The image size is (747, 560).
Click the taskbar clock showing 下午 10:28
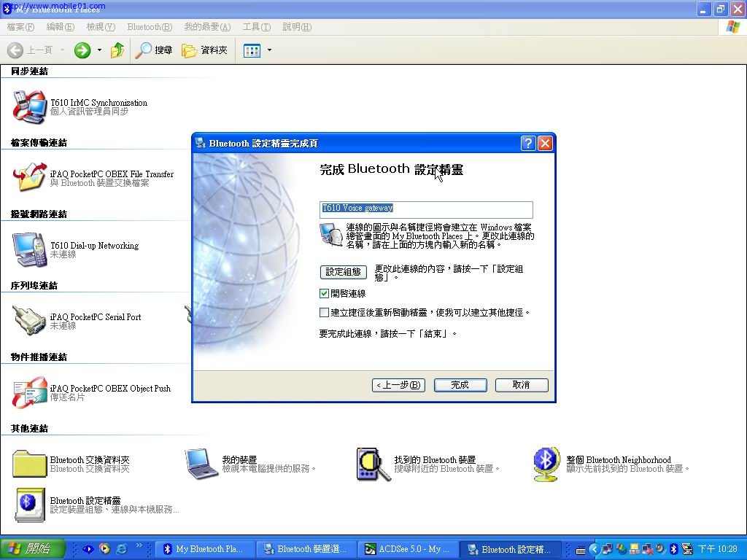click(x=718, y=549)
